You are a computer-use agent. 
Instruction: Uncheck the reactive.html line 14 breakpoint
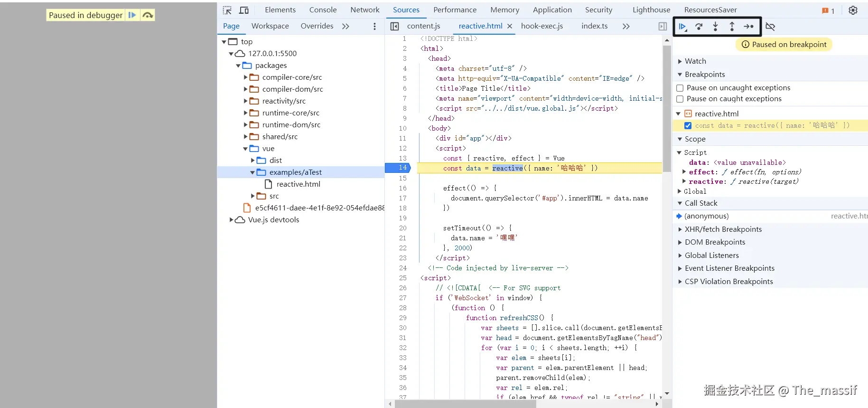click(688, 125)
